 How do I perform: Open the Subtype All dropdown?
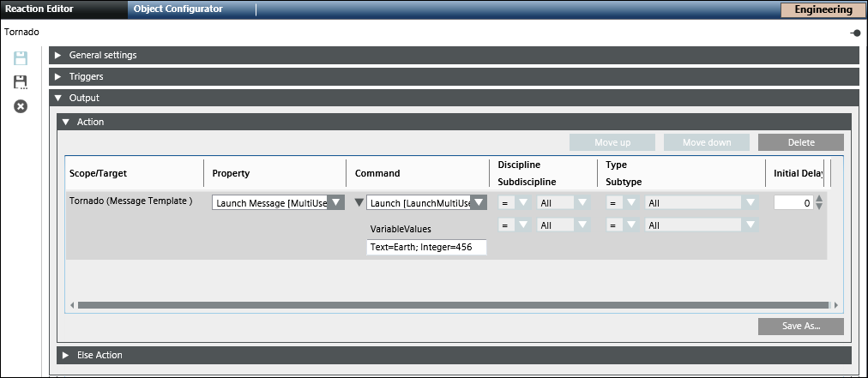(750, 225)
